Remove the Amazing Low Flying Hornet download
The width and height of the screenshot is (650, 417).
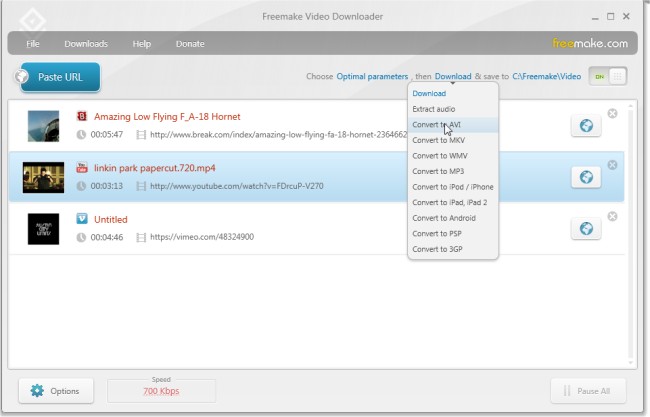tap(612, 114)
